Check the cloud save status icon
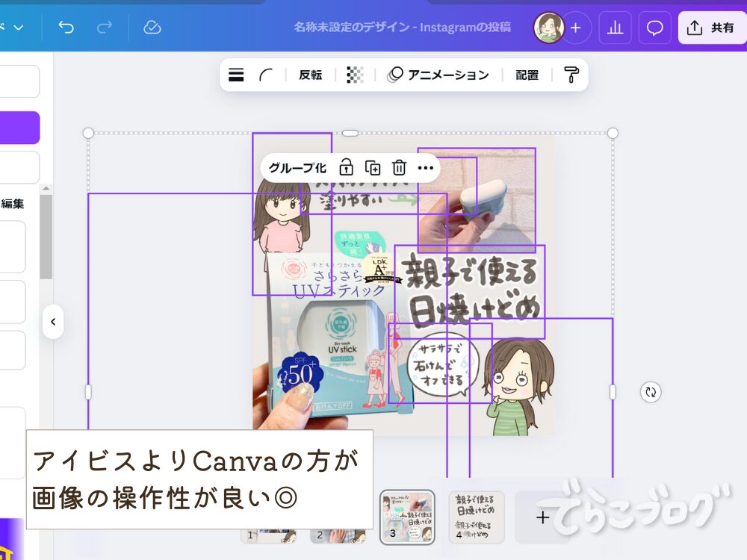 point(152,27)
